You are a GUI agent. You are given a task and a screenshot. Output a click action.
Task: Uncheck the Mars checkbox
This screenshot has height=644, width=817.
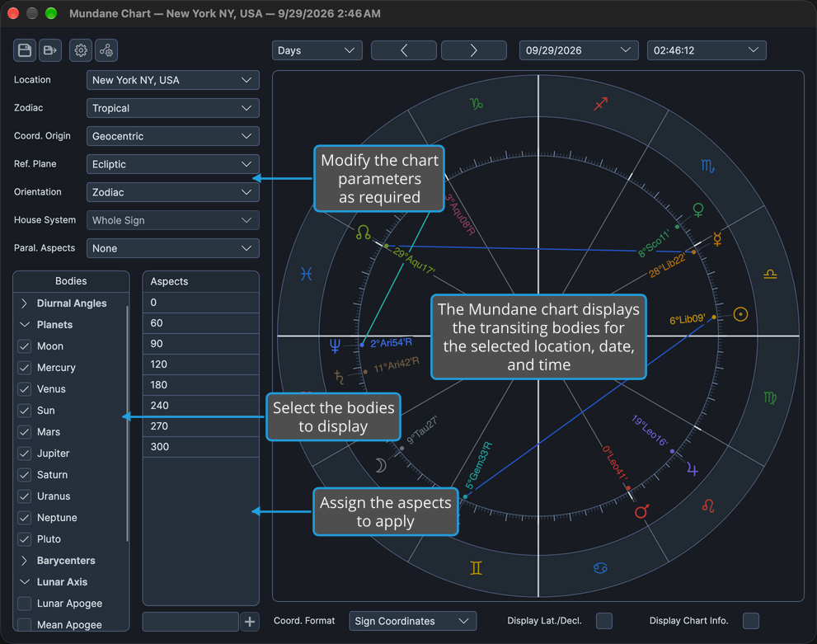(25, 432)
